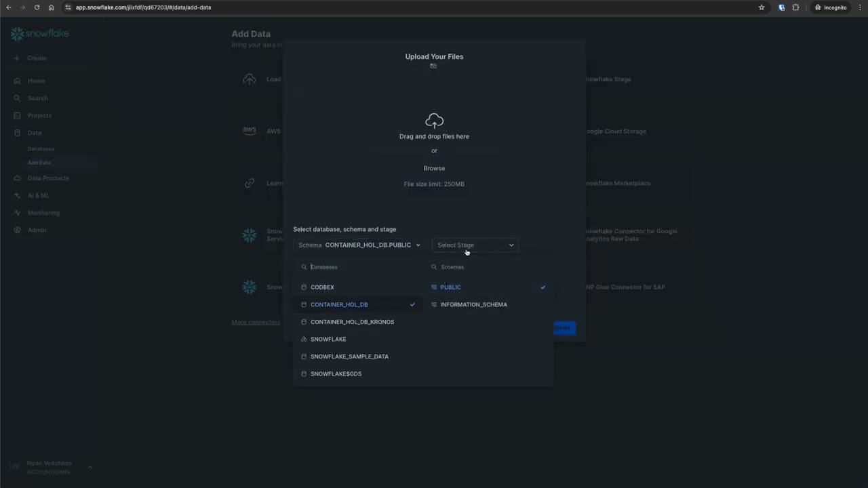
Task: Click the magnifier icon in Schemas search
Action: (x=434, y=267)
